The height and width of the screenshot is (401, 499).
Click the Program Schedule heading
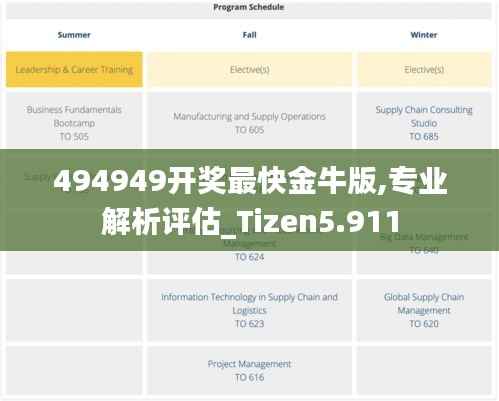point(249,7)
